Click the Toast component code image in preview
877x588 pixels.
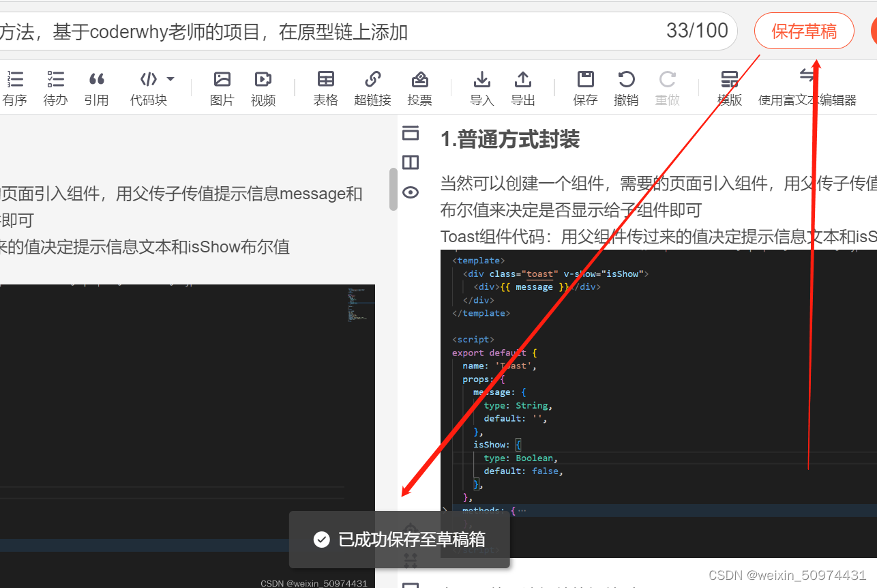659,404
